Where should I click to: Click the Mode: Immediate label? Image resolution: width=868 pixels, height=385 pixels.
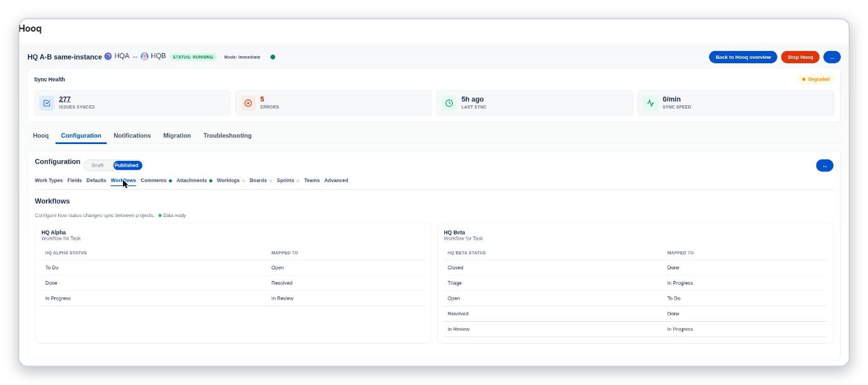click(x=242, y=57)
